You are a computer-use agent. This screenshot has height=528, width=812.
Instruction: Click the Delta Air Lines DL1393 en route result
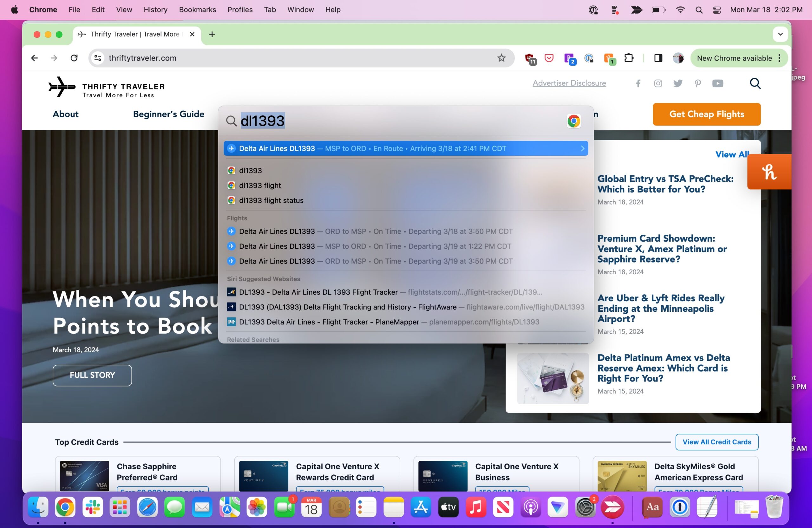pos(405,148)
